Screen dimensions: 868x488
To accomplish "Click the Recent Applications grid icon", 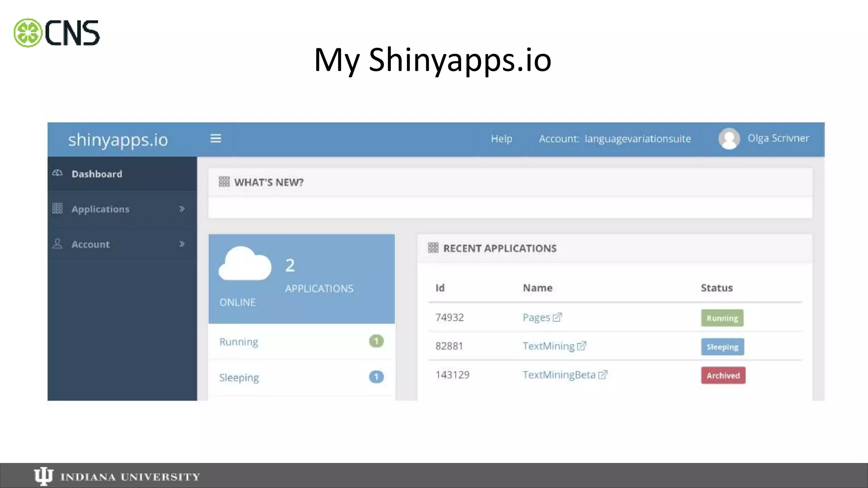I will 433,247.
